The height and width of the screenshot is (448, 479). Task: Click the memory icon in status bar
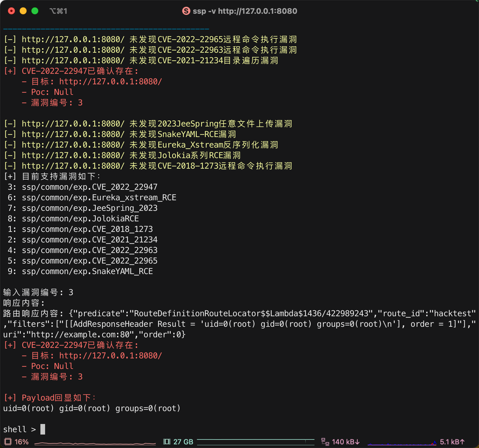click(x=167, y=442)
